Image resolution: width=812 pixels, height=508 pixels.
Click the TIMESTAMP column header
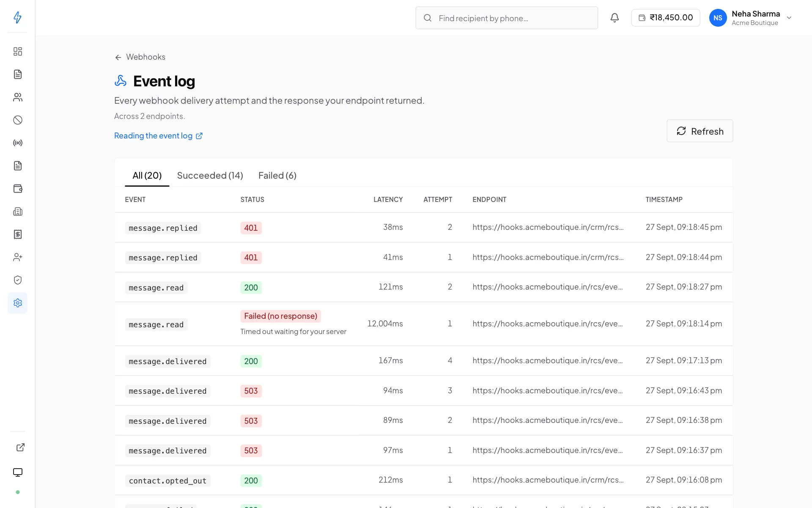coord(664,199)
